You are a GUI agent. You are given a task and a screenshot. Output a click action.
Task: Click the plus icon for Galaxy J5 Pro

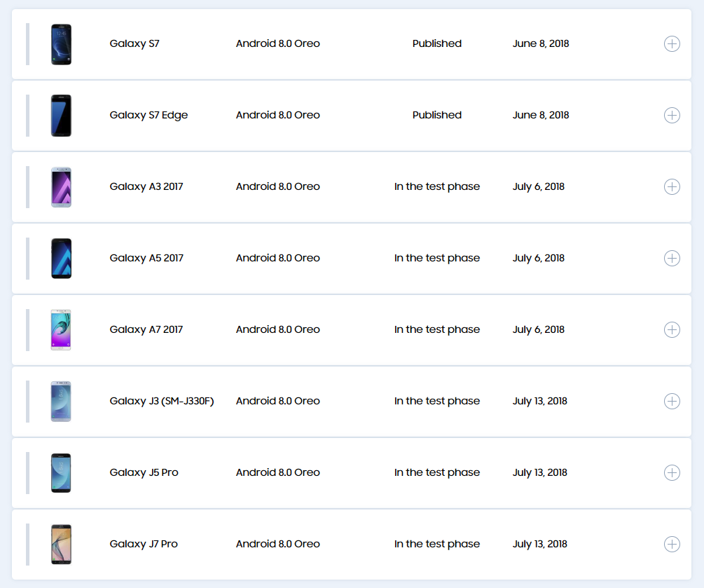(671, 473)
